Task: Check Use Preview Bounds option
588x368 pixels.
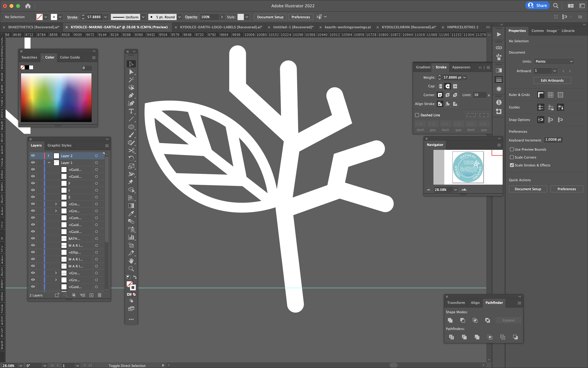Action: (512, 150)
